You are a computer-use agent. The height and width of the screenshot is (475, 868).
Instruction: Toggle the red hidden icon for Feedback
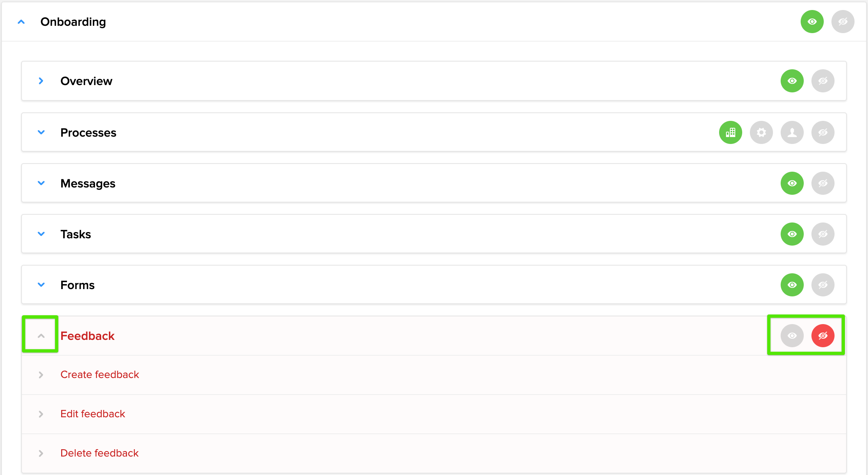coord(823,336)
